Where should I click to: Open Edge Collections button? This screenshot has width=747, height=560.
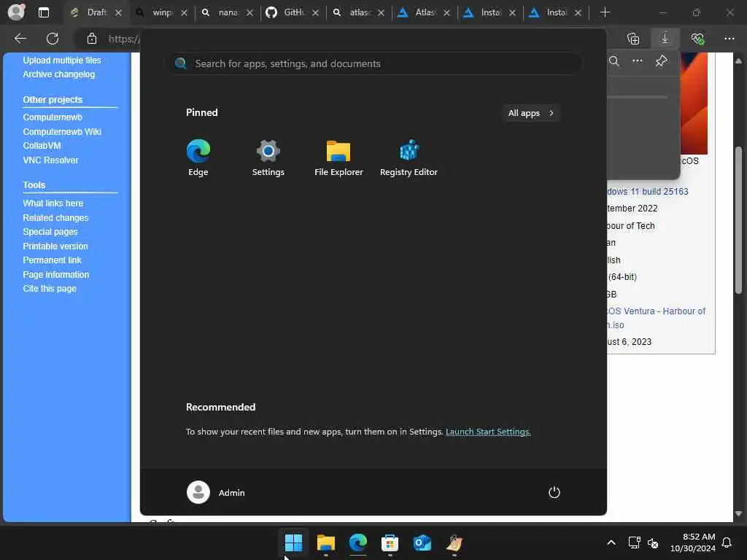click(633, 39)
